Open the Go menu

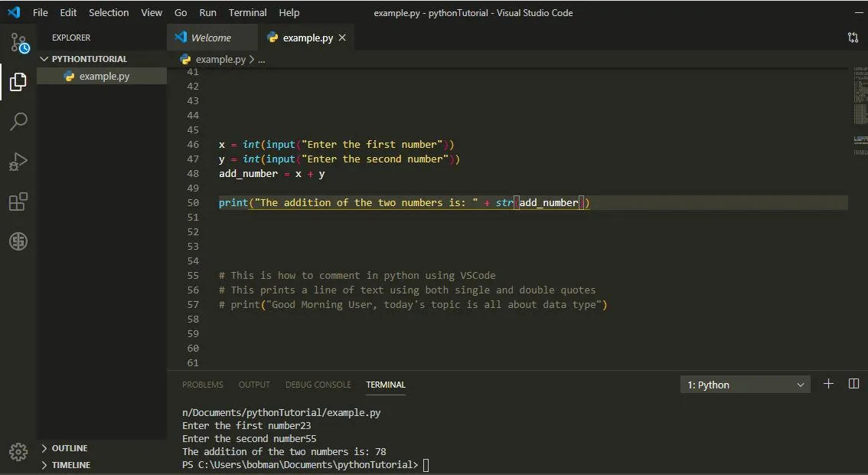pyautogui.click(x=181, y=12)
